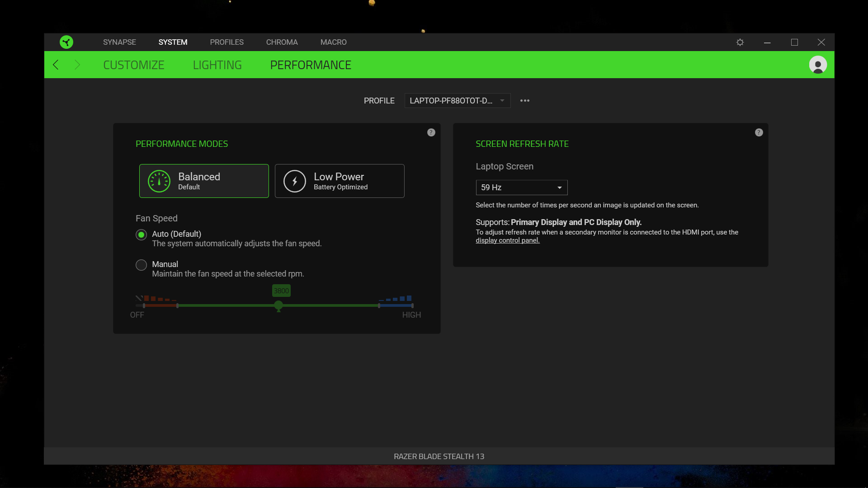This screenshot has width=868, height=488.
Task: Maximize the Razer Synapse window
Action: pyautogui.click(x=794, y=42)
